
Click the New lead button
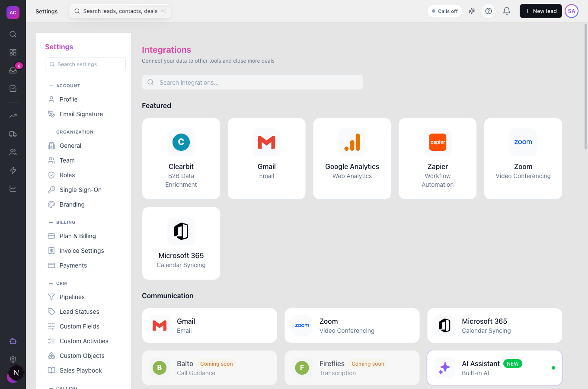click(x=540, y=11)
